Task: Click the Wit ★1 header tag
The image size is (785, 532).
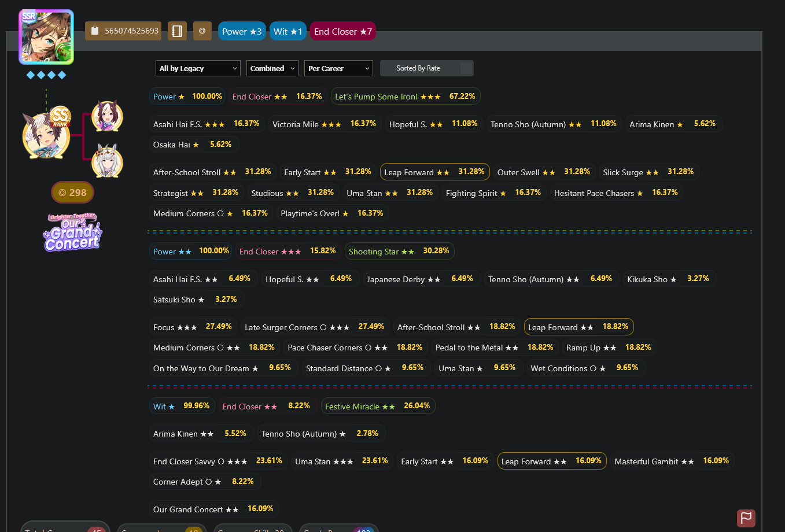Action: click(288, 31)
